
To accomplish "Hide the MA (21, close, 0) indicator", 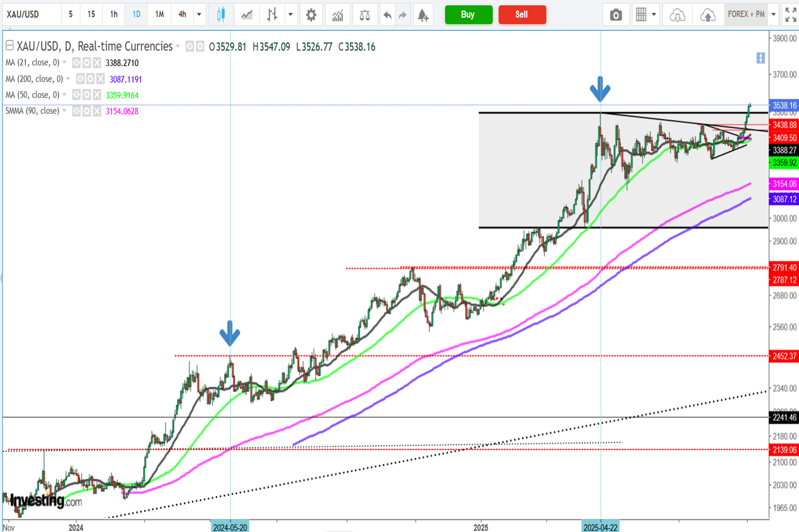I will 77,63.
